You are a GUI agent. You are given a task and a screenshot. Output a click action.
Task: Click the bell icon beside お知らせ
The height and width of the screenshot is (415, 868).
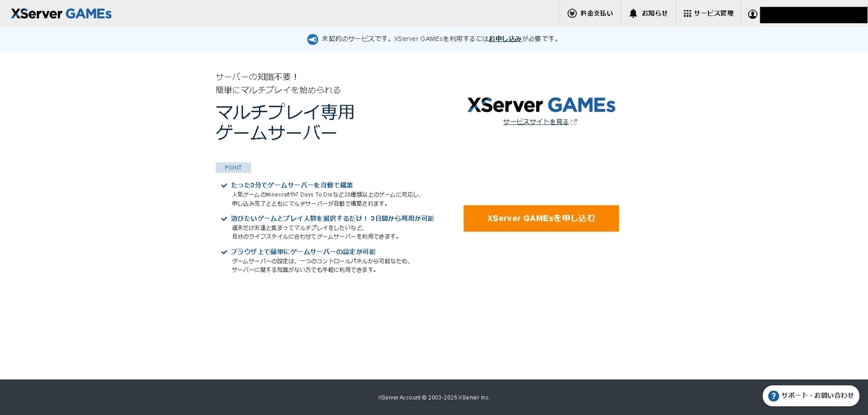pos(634,13)
